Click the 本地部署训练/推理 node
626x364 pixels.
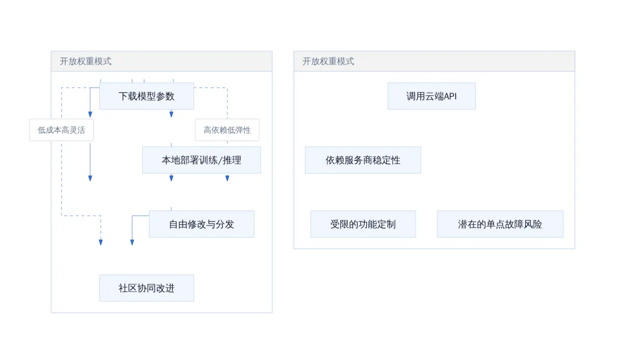[x=201, y=160]
